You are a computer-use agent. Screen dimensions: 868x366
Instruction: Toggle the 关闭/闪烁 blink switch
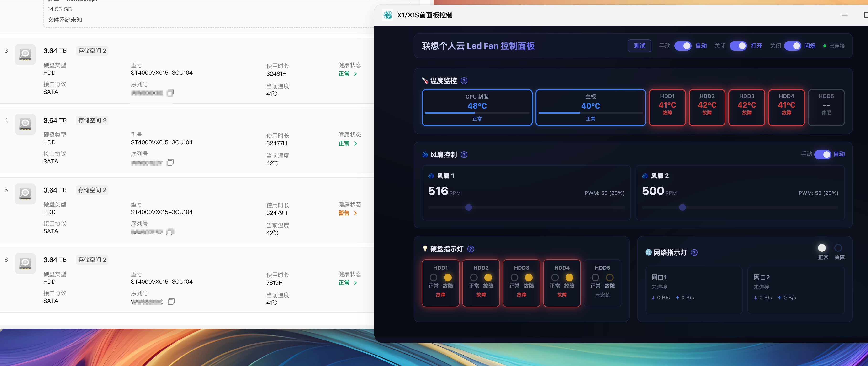click(793, 46)
